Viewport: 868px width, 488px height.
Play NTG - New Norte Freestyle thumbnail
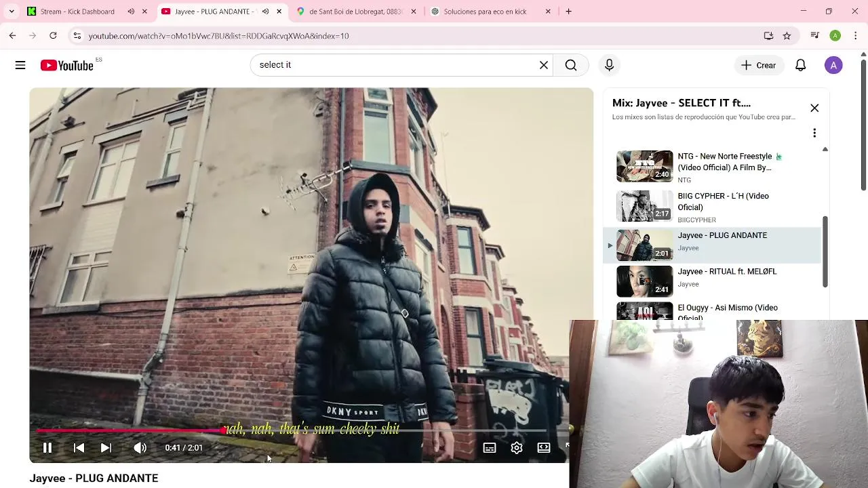click(644, 167)
